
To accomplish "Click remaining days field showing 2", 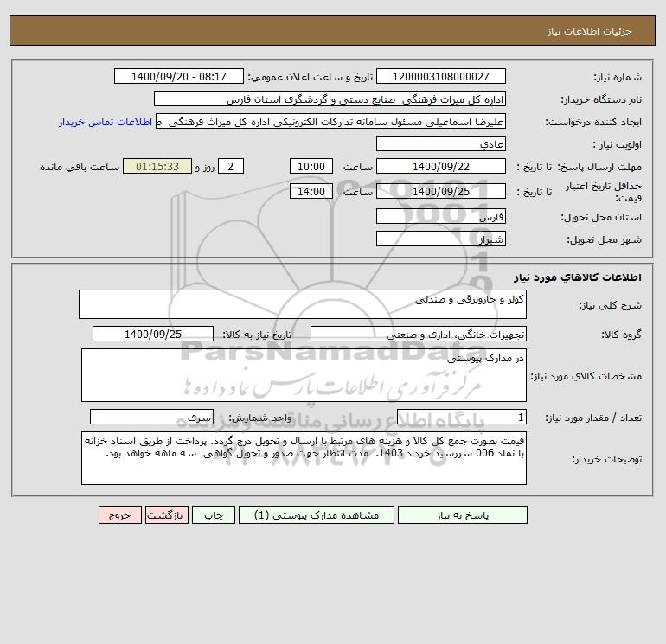I will click(x=231, y=167).
